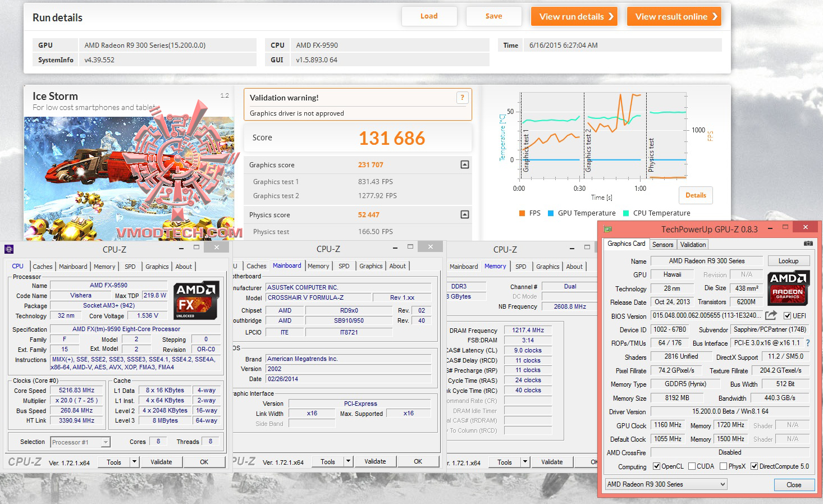Toggle the UEFI checkbox in GPU-Z
The width and height of the screenshot is (823, 504).
[x=787, y=316]
